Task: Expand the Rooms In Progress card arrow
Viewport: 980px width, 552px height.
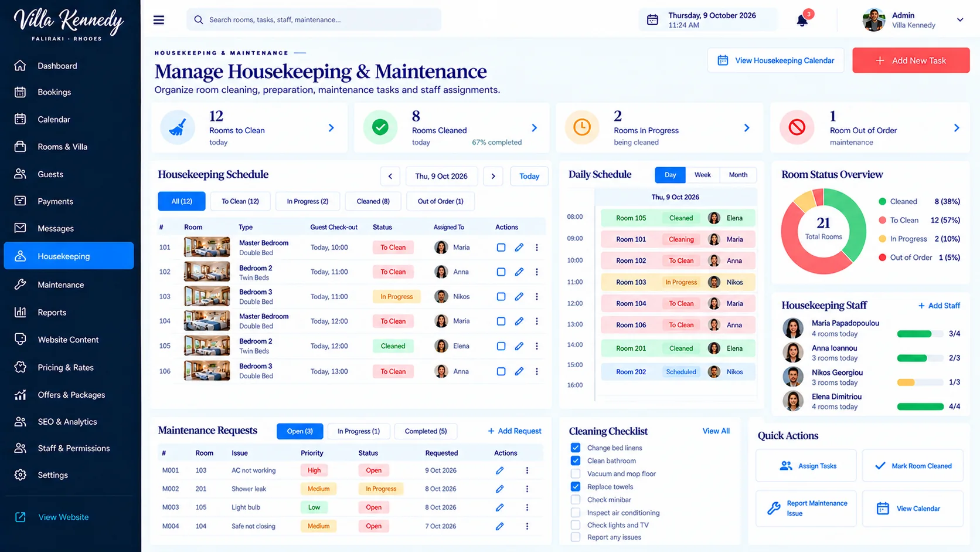Action: (x=747, y=128)
